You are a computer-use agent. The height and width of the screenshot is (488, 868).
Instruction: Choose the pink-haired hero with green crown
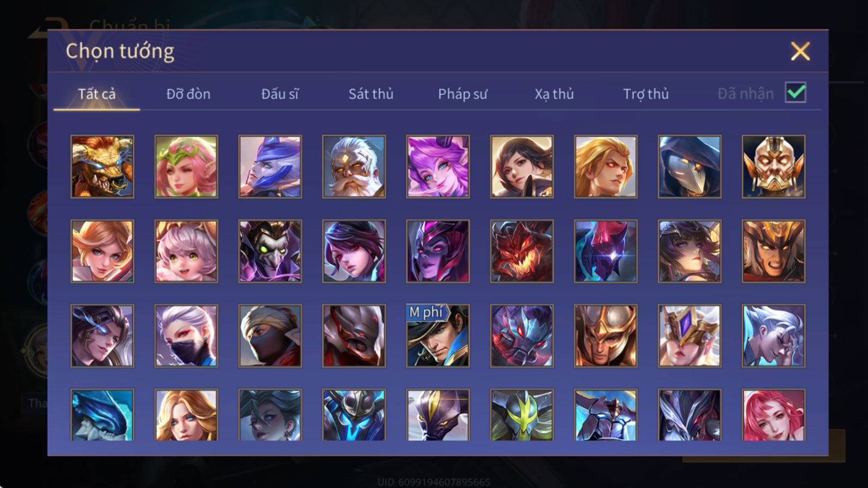[x=186, y=166]
